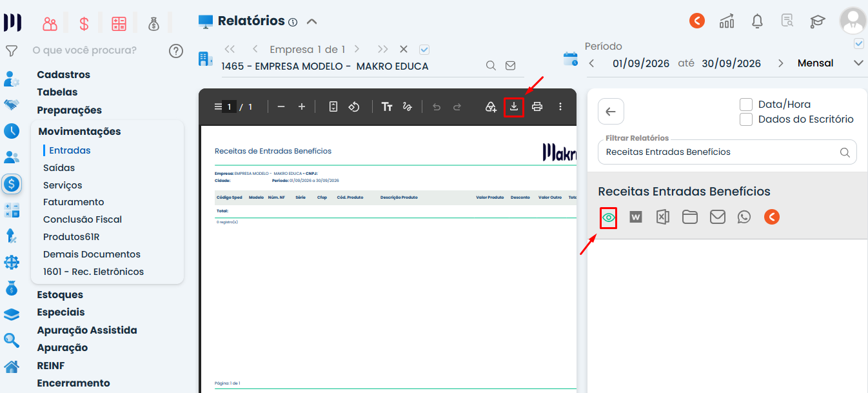Viewport: 868px width, 393px height.
Task: Zoom out in PDF viewer
Action: pyautogui.click(x=281, y=107)
